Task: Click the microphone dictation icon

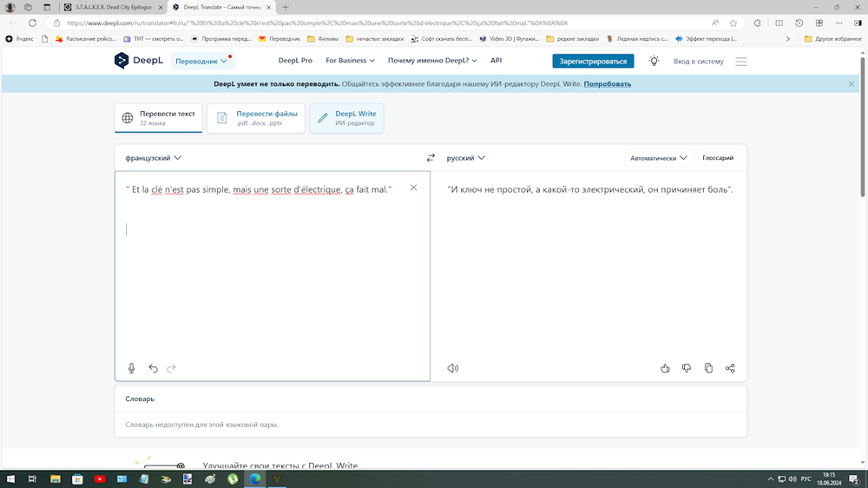Action: pyautogui.click(x=132, y=368)
